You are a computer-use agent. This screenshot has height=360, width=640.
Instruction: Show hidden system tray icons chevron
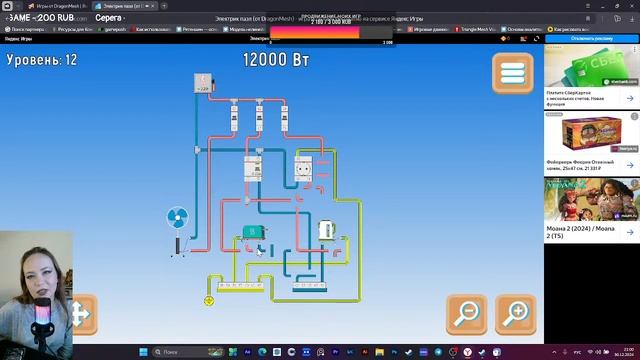point(554,352)
